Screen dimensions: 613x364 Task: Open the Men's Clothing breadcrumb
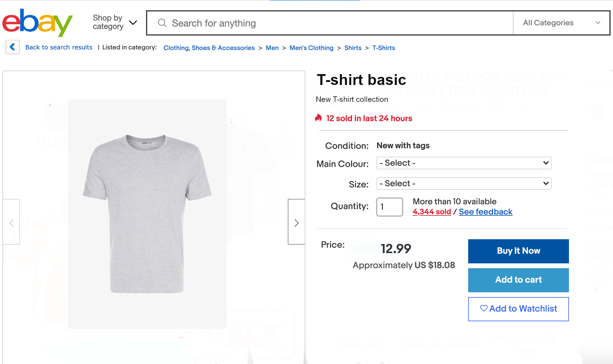(x=311, y=48)
